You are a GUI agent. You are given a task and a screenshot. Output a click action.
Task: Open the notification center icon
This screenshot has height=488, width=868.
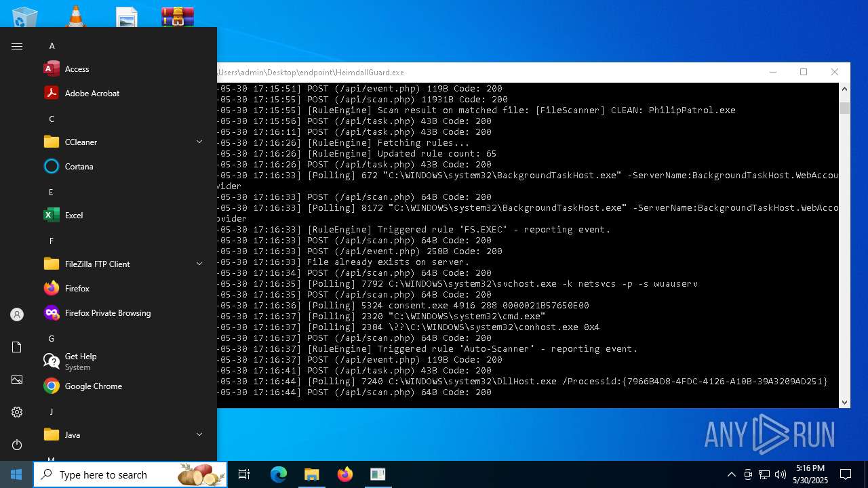tap(846, 474)
